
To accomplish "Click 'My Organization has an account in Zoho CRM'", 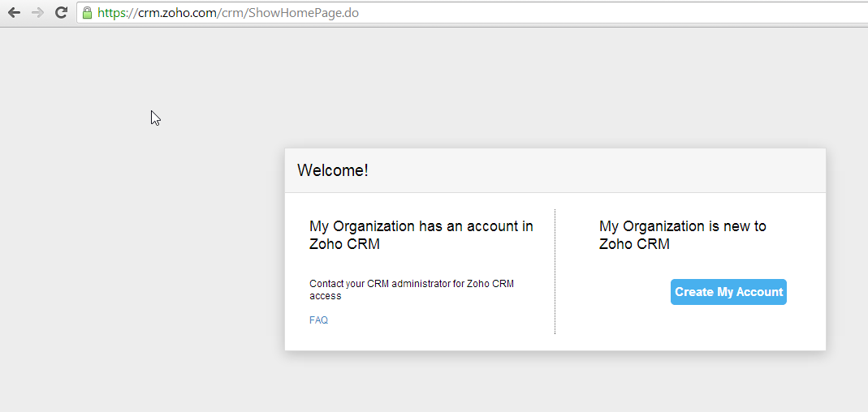I will pyautogui.click(x=421, y=235).
